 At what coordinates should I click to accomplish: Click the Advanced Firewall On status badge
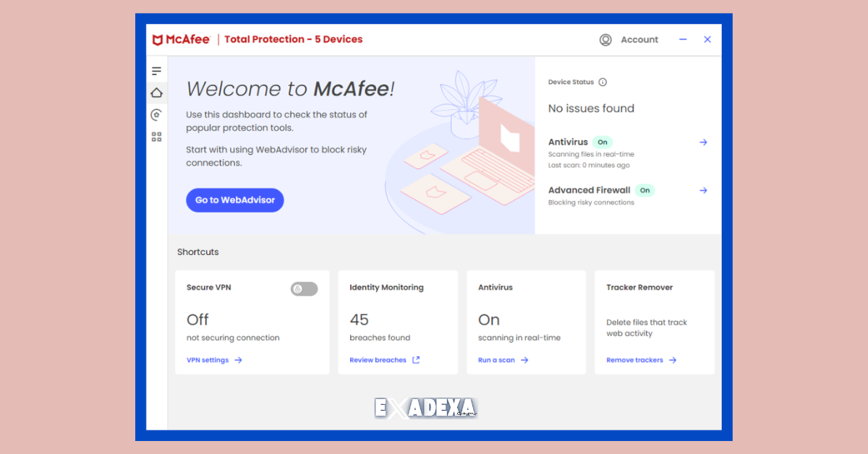(644, 190)
